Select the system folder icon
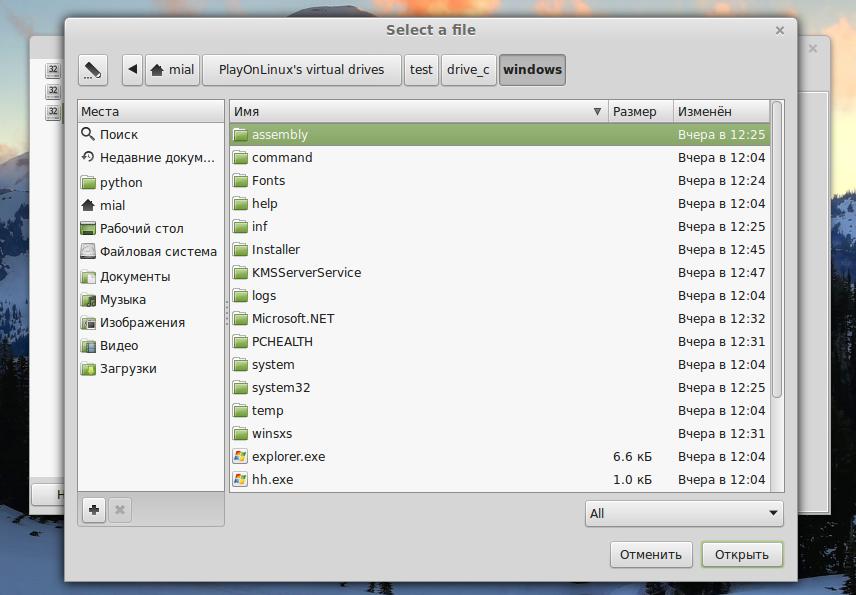 (240, 365)
